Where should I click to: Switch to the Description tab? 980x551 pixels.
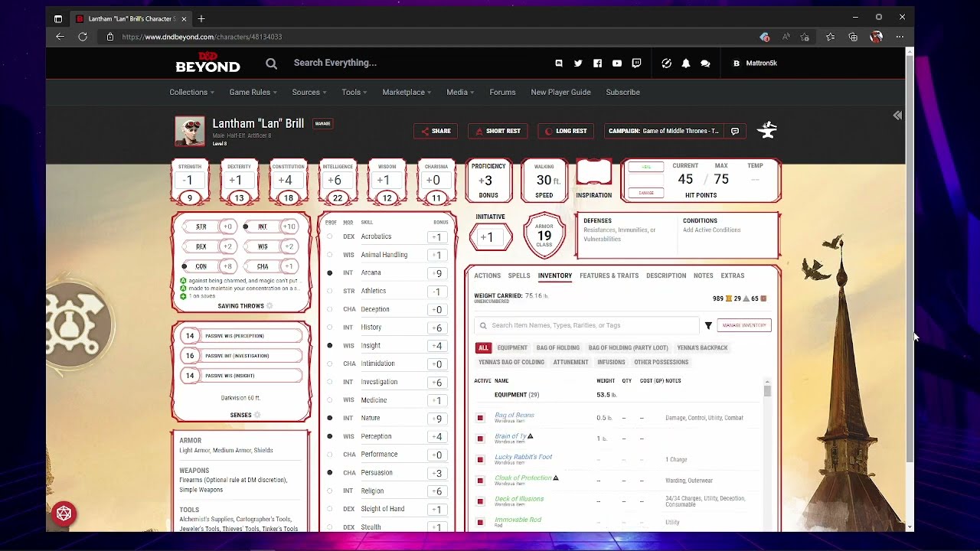[x=666, y=275]
